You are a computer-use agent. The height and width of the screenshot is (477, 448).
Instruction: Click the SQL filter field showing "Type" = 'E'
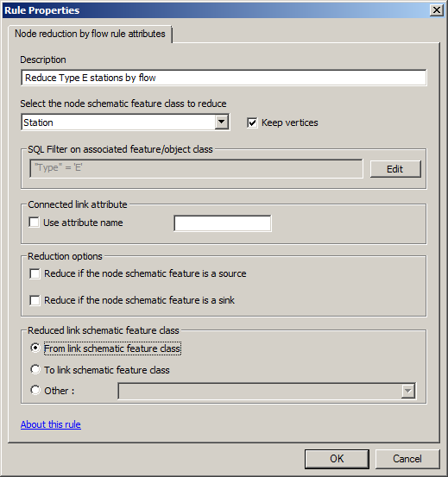[x=196, y=168]
